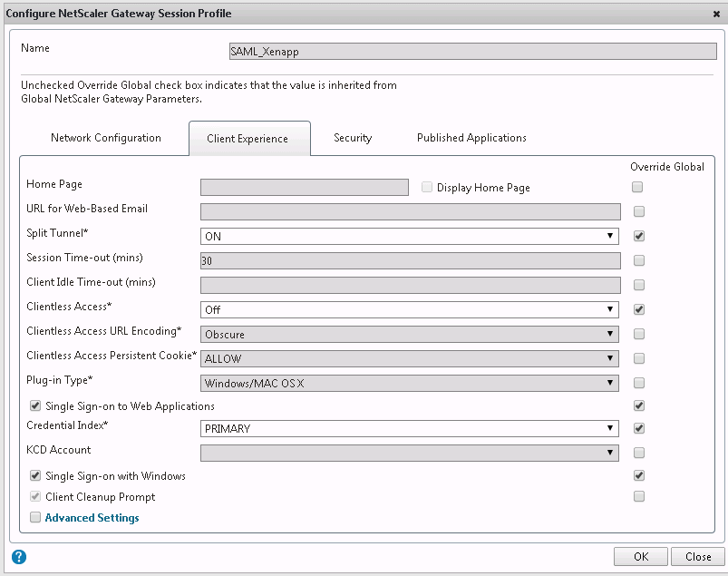Toggle Override Global for Split Tunnel

[638, 236]
